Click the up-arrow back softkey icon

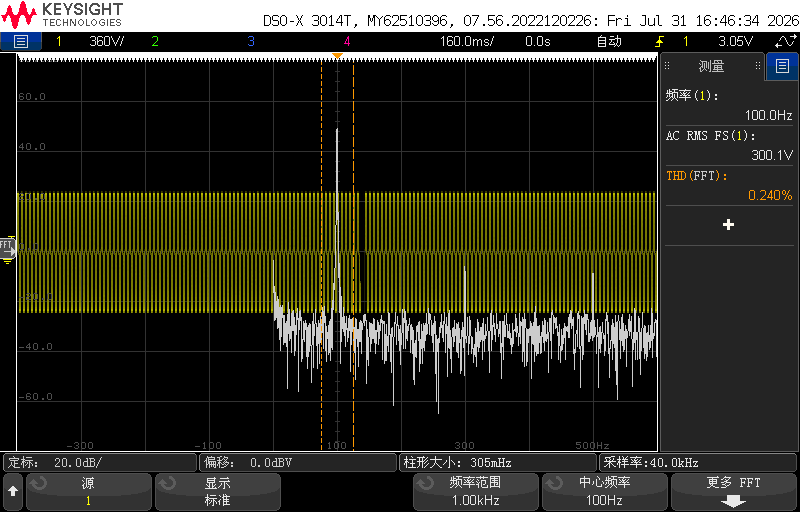coord(13,491)
